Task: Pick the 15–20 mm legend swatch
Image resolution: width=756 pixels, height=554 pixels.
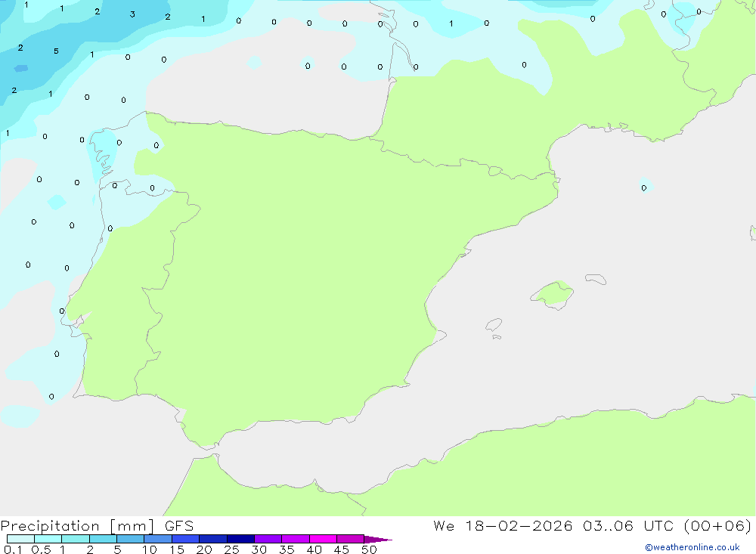Action: 186,539
